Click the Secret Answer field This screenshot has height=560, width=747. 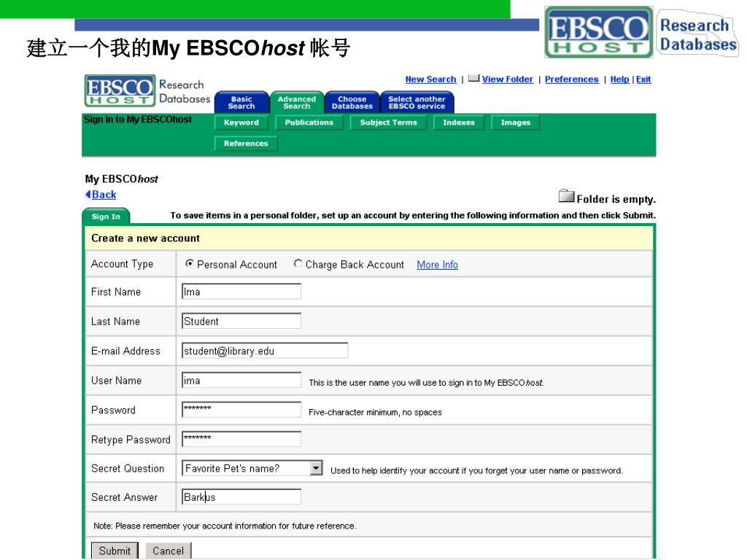tap(241, 497)
